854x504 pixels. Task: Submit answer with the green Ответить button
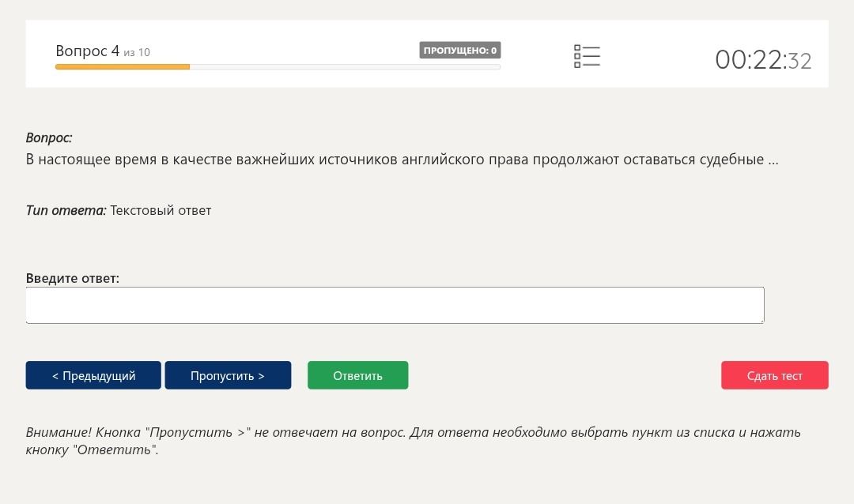click(x=358, y=375)
